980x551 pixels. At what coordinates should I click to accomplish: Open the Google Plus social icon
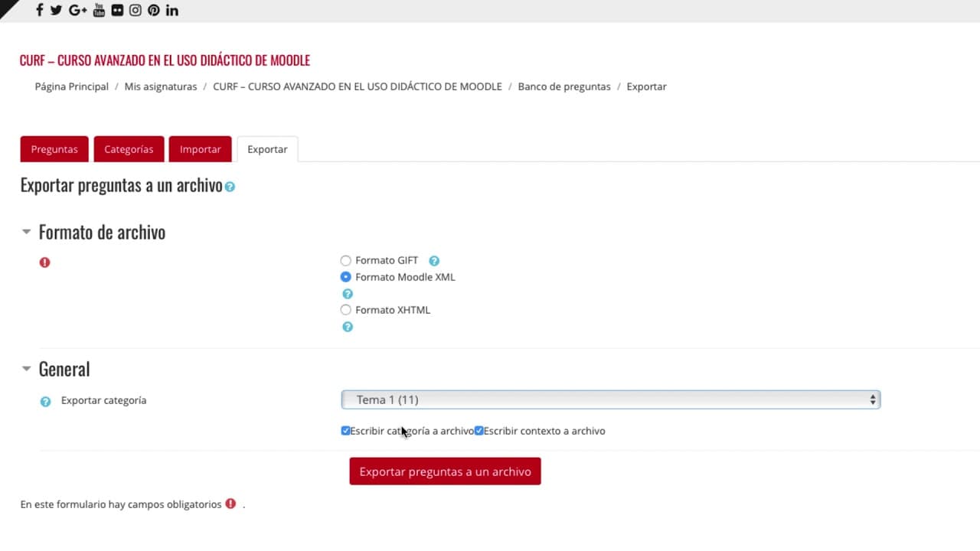coord(77,10)
